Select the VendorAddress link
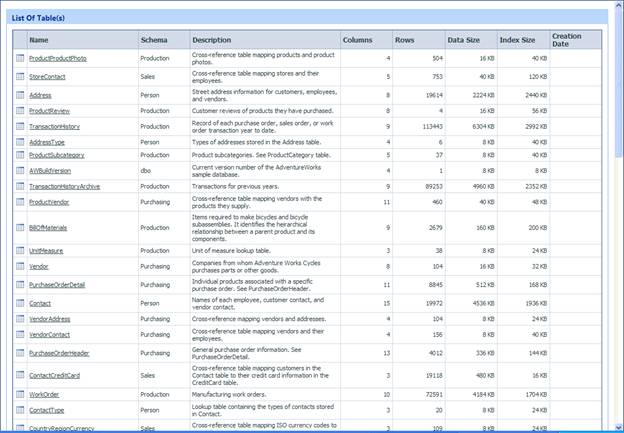 (49, 319)
